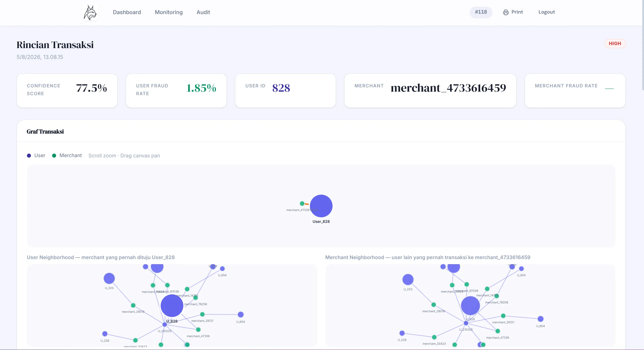Open the Dashboard menu
Viewport: 644px width, 350px height.
pos(127,12)
